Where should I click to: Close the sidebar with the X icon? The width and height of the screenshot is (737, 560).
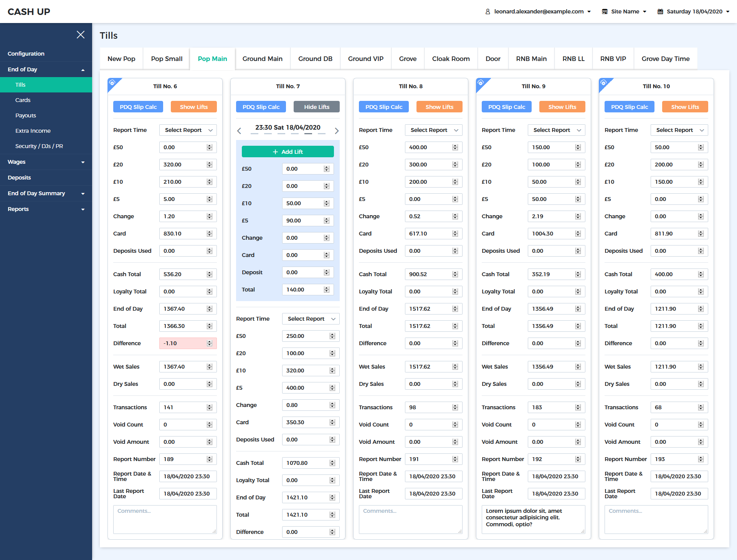point(81,35)
